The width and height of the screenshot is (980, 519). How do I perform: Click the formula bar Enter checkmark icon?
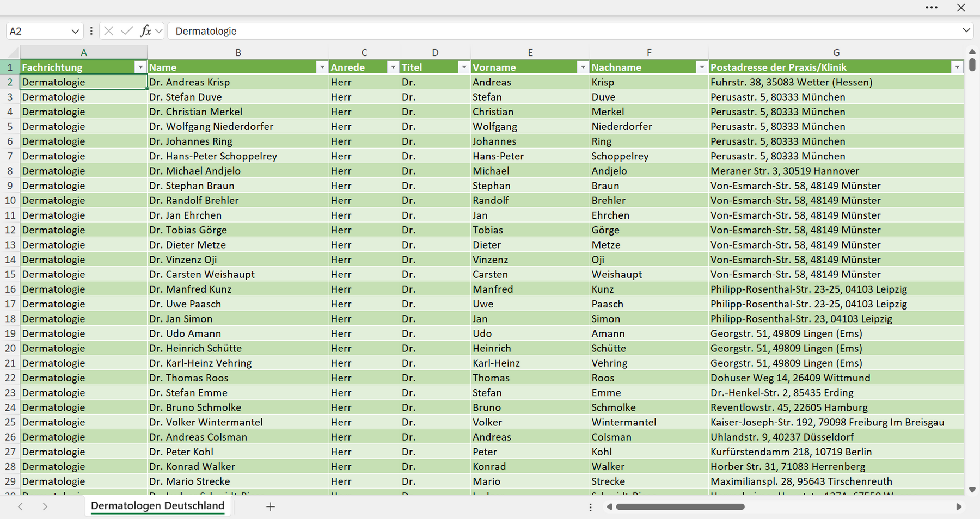127,31
